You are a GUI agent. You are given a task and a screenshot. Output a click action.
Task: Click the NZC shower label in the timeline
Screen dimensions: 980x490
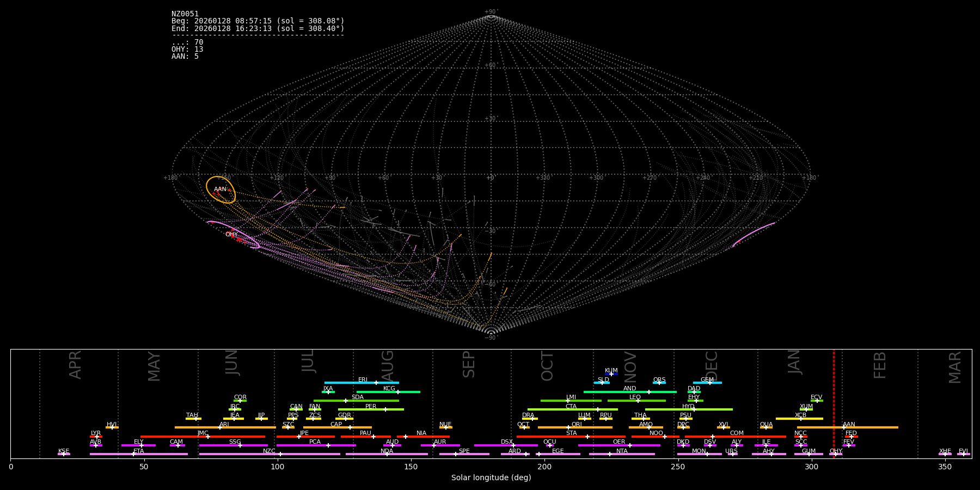click(269, 451)
